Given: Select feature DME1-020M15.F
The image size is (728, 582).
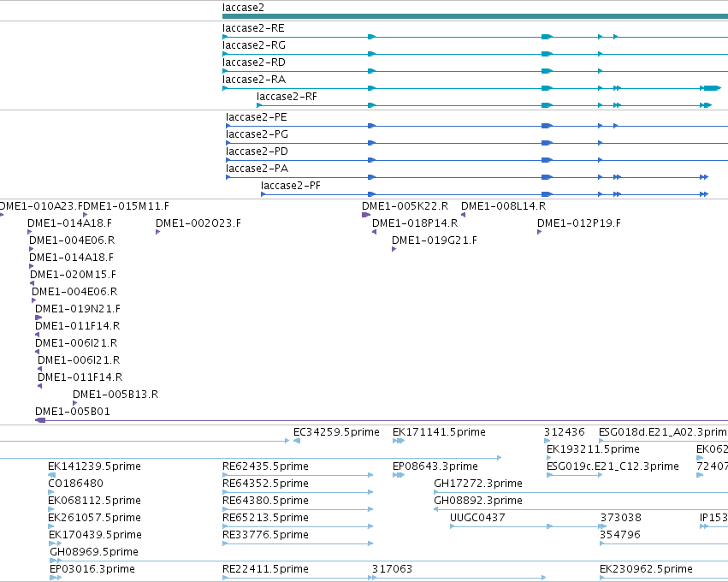Looking at the screenshot, I should click(73, 275).
